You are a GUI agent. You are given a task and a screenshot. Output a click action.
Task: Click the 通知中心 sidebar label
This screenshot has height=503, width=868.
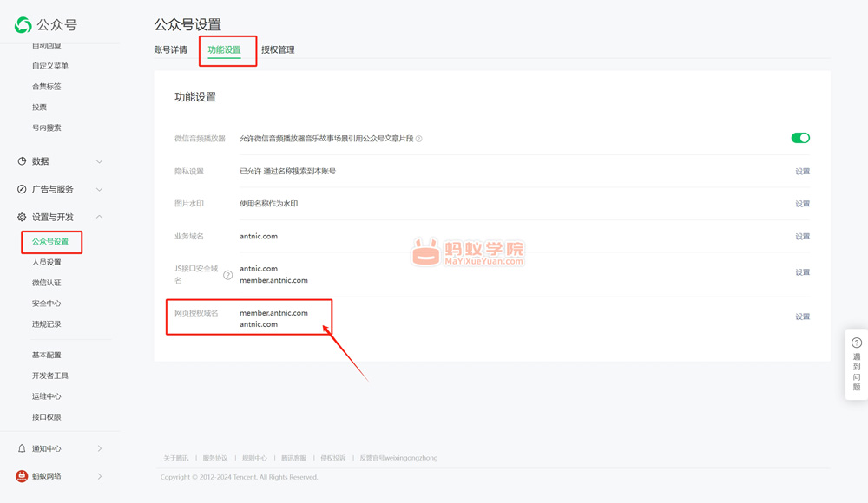pos(47,448)
